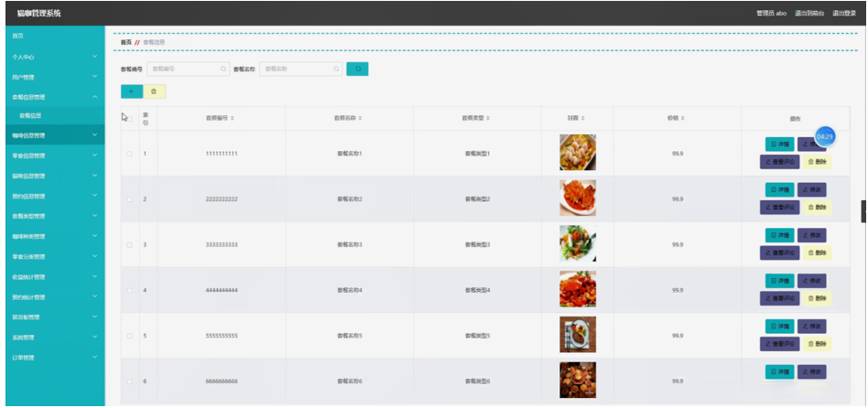Expand the 用户管理 chevron in sidebar

[x=94, y=77]
